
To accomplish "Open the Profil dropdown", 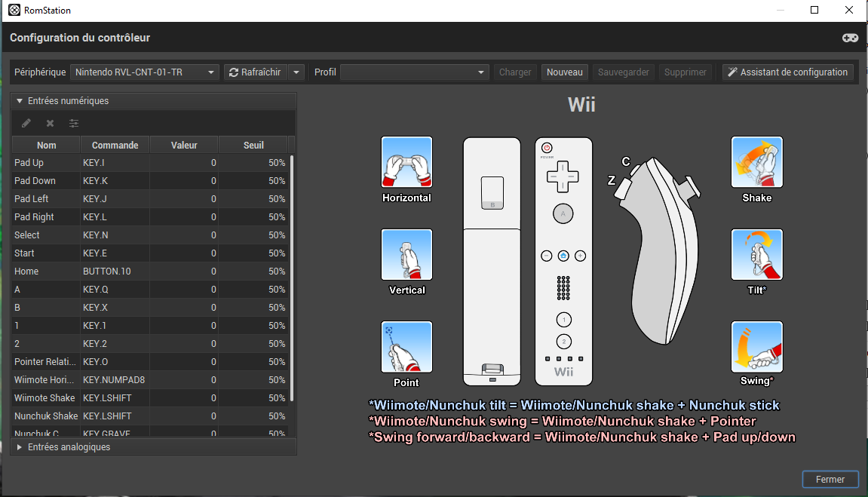I will [415, 72].
